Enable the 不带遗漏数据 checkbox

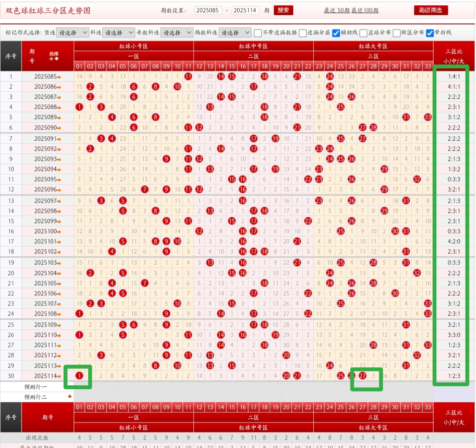tap(258, 33)
